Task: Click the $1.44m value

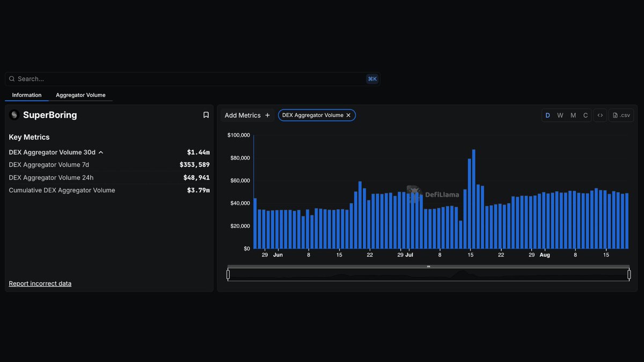Action: pos(198,152)
